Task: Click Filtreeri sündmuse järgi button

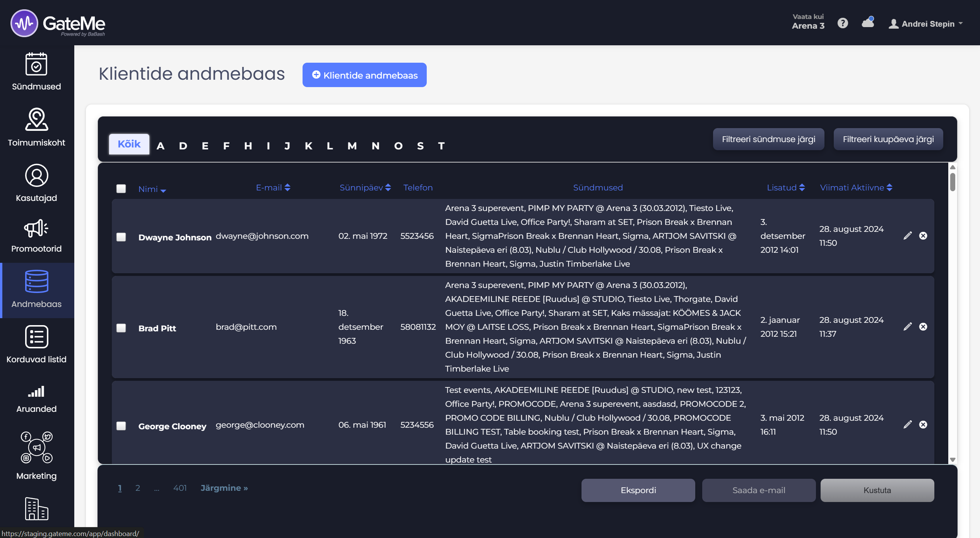Action: (x=768, y=139)
